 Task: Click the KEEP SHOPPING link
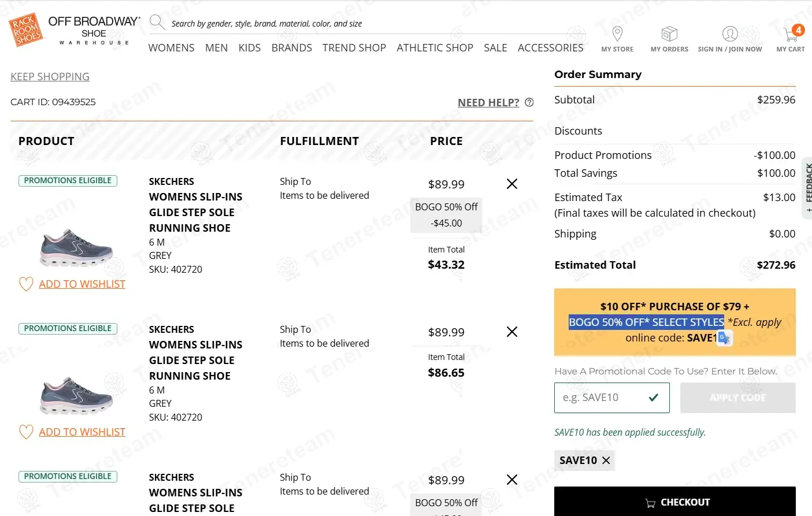(x=50, y=77)
